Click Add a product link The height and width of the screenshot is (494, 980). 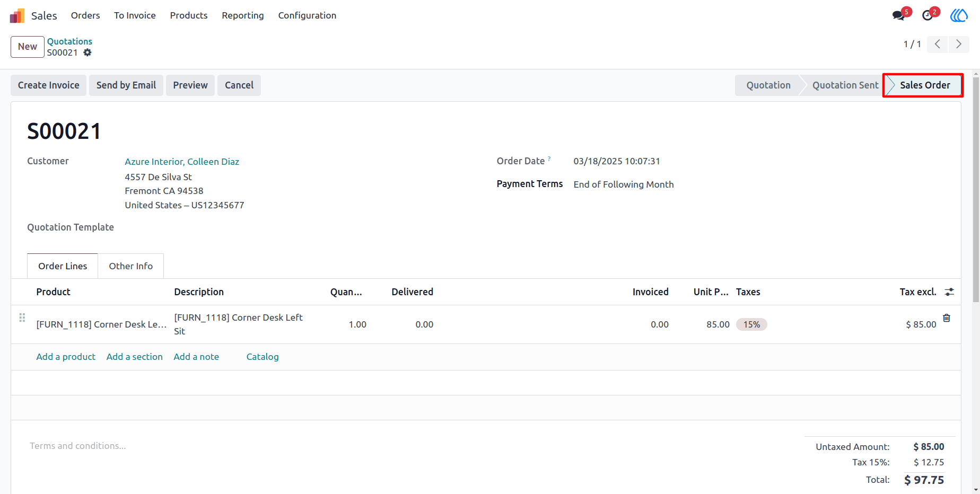click(66, 357)
